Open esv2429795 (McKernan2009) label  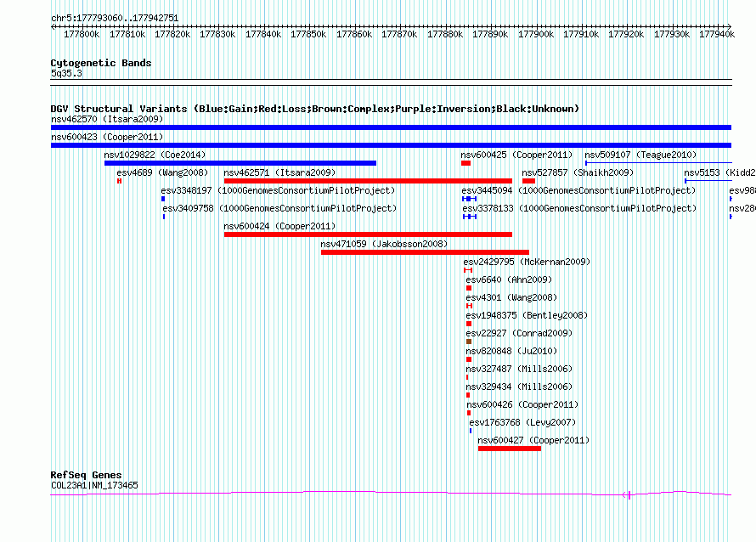tap(527, 262)
